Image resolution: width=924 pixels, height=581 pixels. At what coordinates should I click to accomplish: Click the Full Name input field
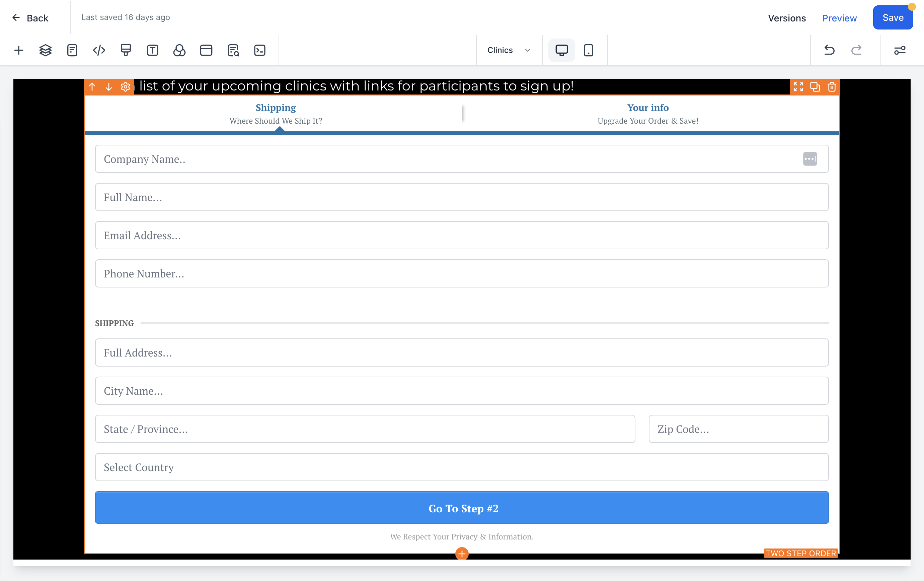tap(462, 197)
